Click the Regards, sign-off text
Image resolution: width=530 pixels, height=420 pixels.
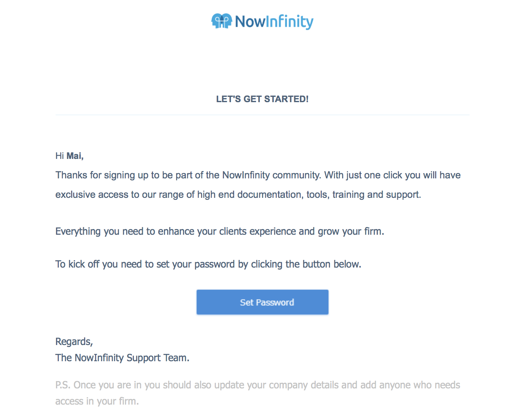click(x=74, y=342)
